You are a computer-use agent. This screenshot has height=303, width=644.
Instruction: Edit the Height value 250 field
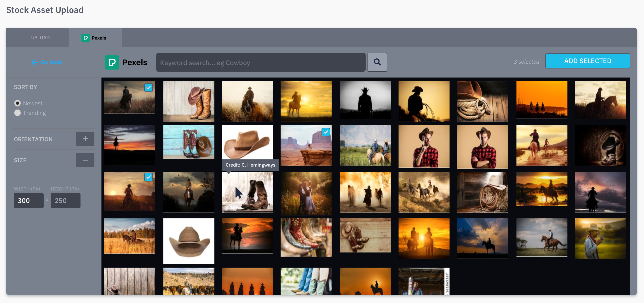[x=65, y=200]
